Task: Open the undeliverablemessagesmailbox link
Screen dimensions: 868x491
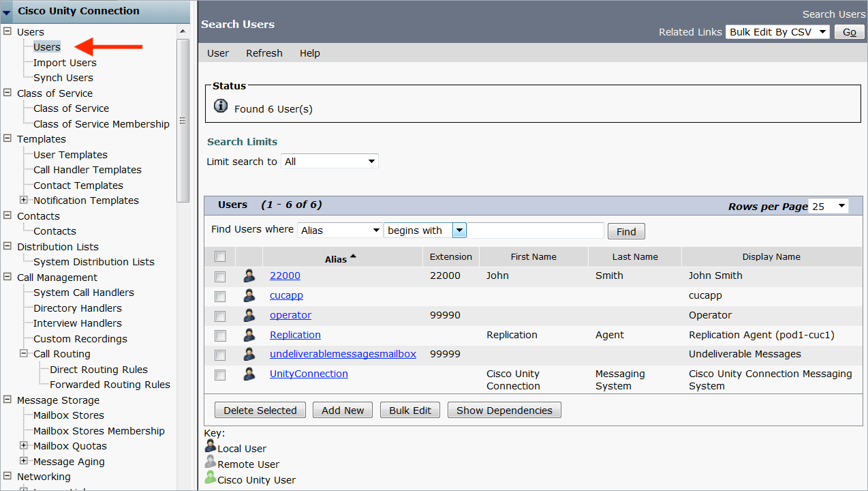Action: point(343,354)
